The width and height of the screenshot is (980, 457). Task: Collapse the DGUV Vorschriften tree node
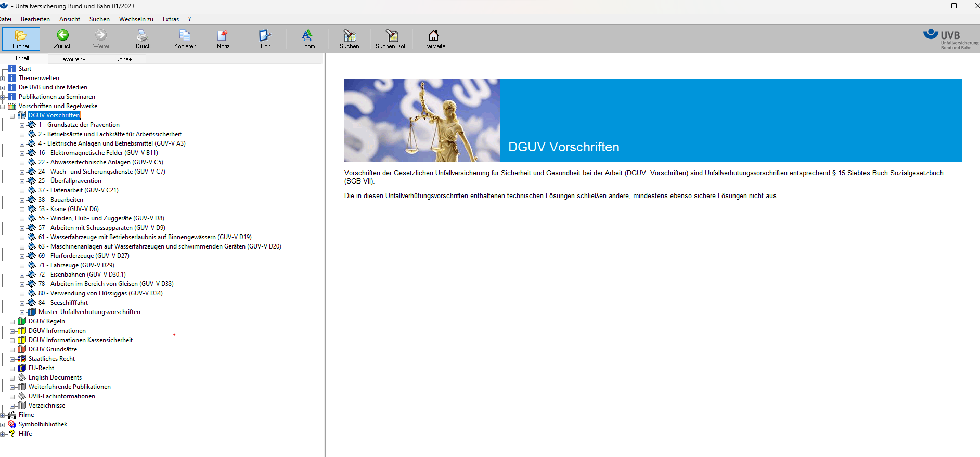[x=12, y=116]
